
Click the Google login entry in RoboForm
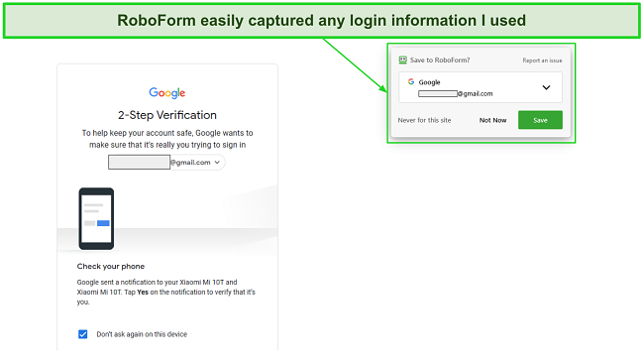point(481,87)
